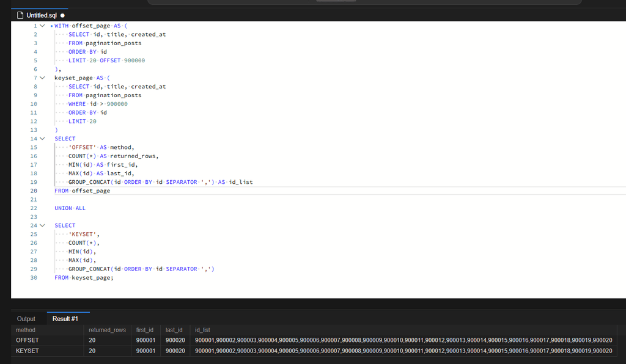626x364 pixels.
Task: Click 'COUNT(*) AS returned_rows,' on line 16
Action: click(x=113, y=156)
